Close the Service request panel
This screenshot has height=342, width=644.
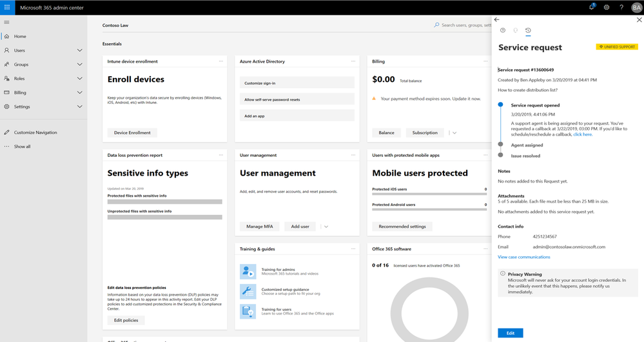tap(639, 19)
